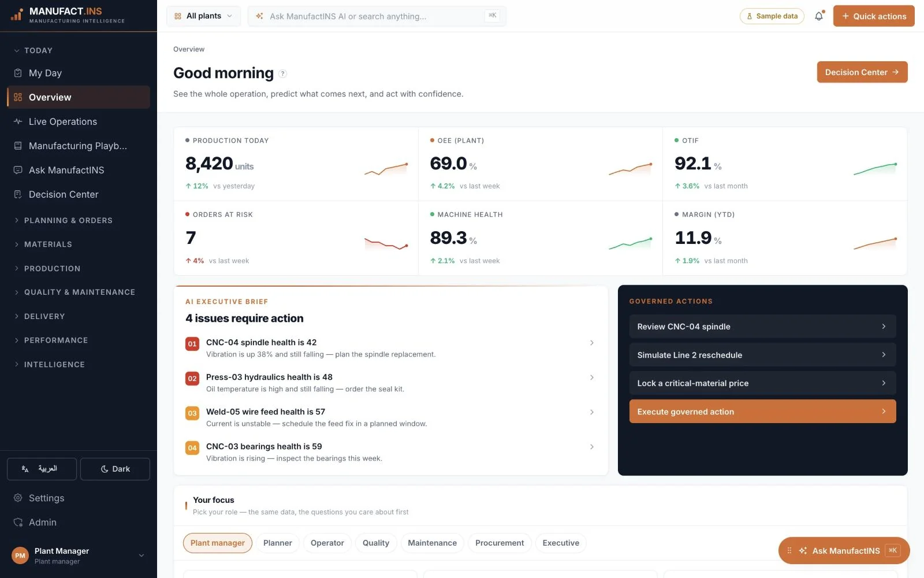This screenshot has width=924, height=578.
Task: Select the Procurement role tab
Action: tap(500, 543)
